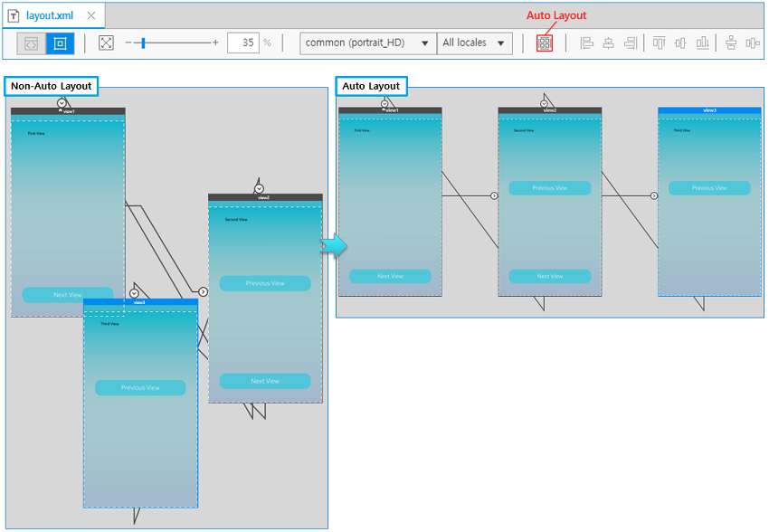Viewport: 769px width, 532px height.
Task: Select the Align Right edges icon
Action: click(x=631, y=43)
